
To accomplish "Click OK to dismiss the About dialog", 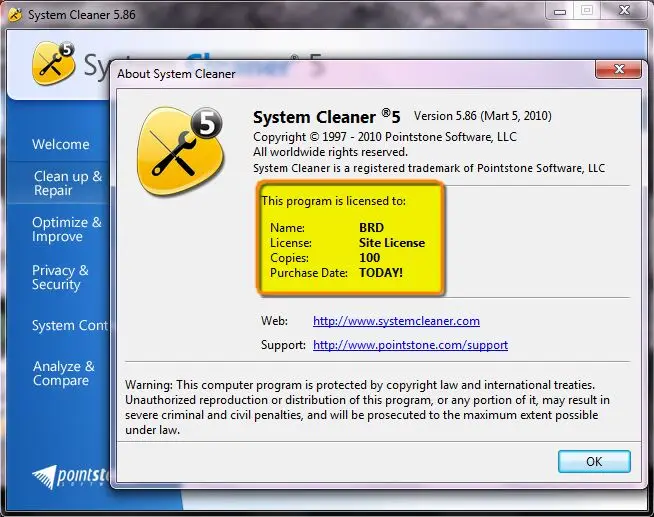I will point(594,462).
